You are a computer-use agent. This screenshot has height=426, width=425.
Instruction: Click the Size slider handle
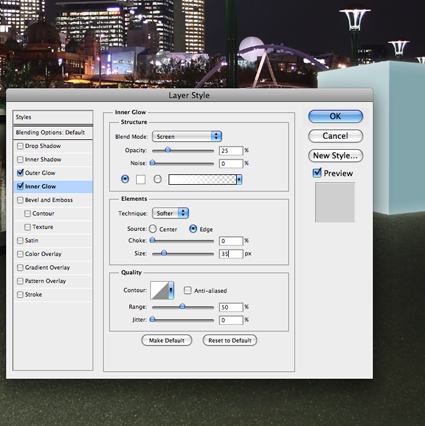(x=164, y=253)
